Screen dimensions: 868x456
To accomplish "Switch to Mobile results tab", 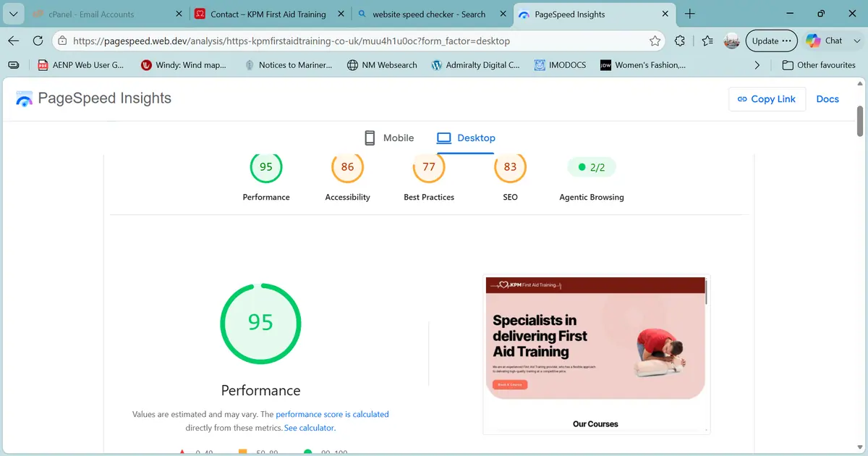I will coord(389,138).
